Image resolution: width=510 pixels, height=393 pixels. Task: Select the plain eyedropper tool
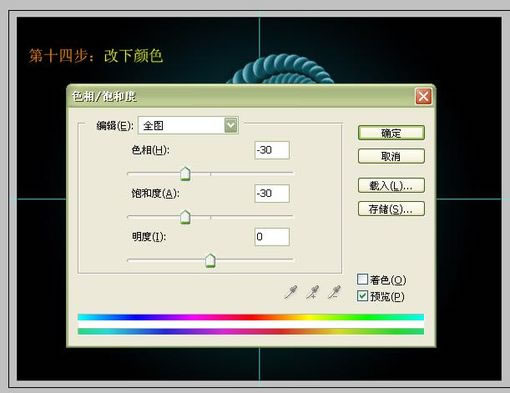pyautogui.click(x=291, y=292)
